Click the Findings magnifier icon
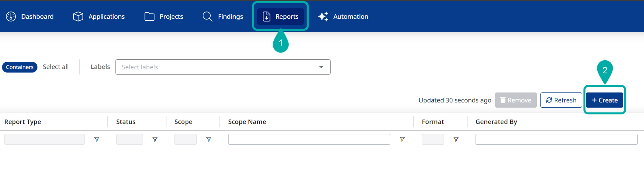 tap(207, 16)
